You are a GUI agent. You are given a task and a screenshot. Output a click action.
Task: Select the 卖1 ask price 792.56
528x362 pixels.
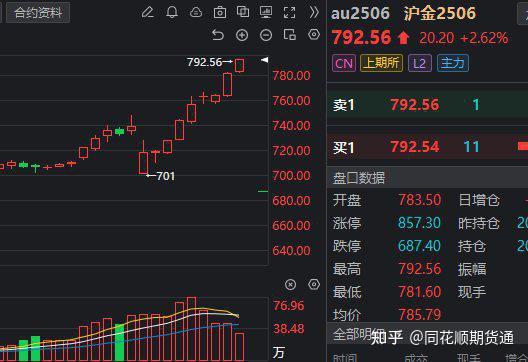click(415, 105)
